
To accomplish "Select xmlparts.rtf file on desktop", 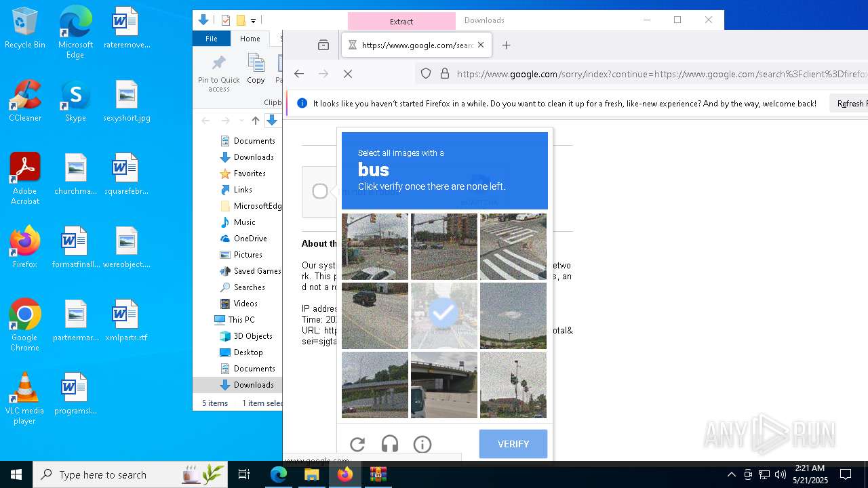I will [x=126, y=321].
